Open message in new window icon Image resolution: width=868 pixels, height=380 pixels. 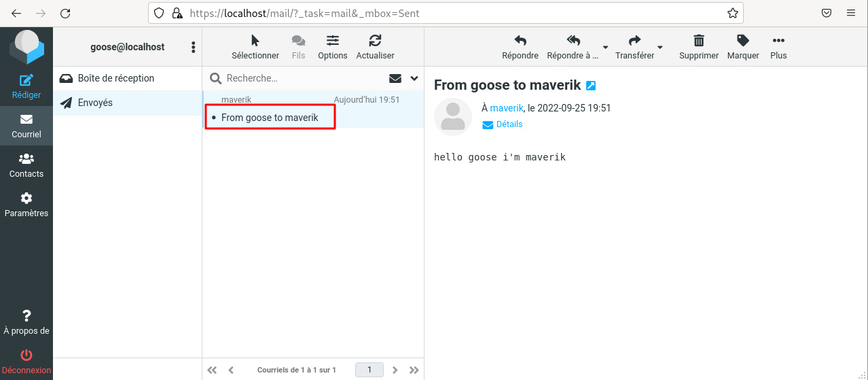click(591, 86)
